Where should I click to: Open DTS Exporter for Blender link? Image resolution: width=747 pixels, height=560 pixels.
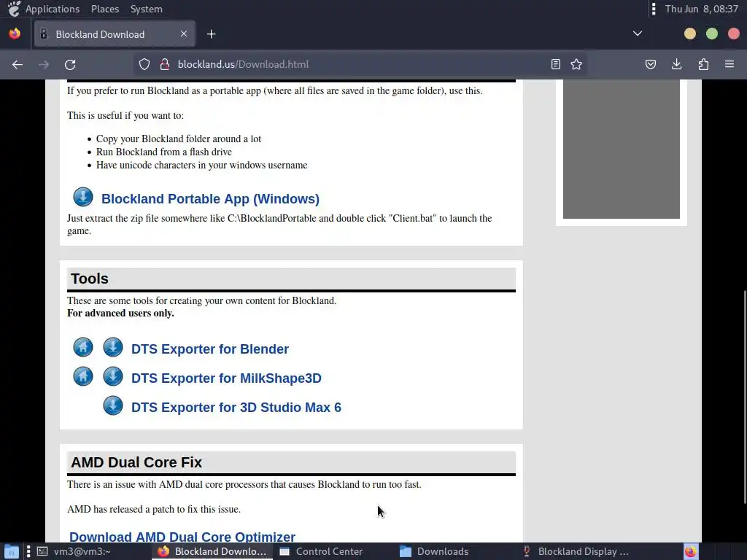(210, 349)
